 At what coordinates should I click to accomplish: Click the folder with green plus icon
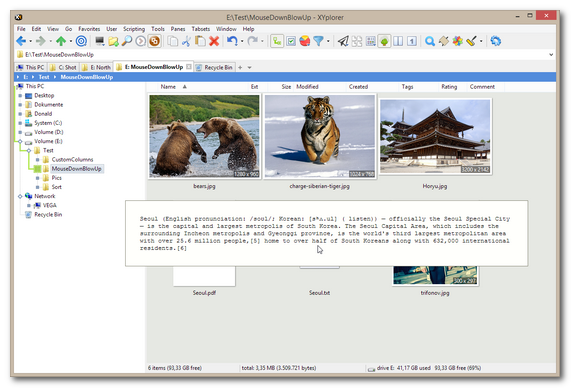[113, 41]
